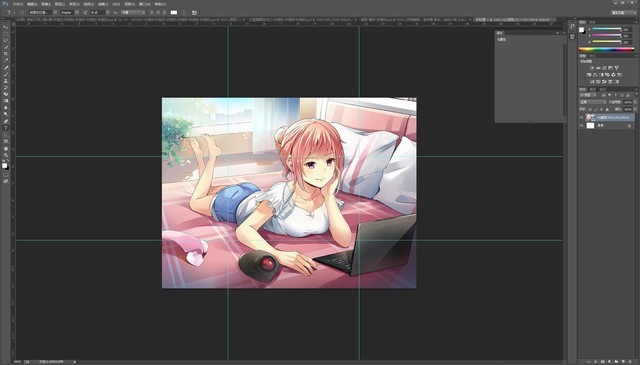Viewport: 640px width, 365px height.
Task: Select the Crop tool
Action: coord(6,54)
